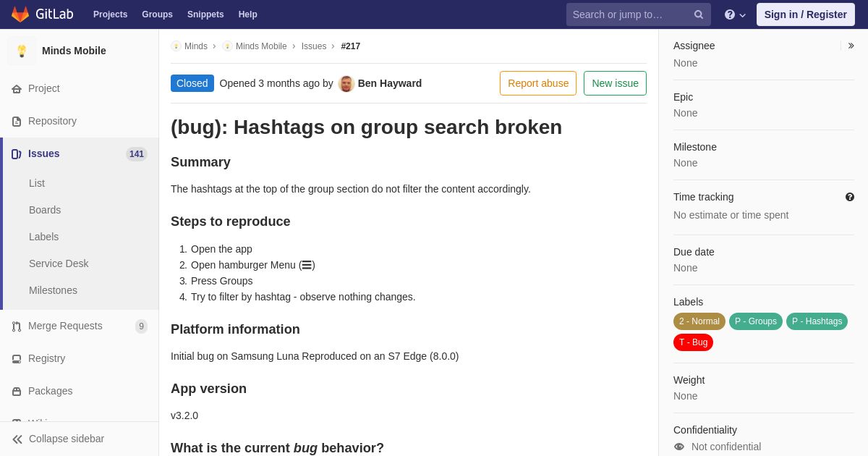
Task: Click the Report abuse button
Action: (538, 83)
